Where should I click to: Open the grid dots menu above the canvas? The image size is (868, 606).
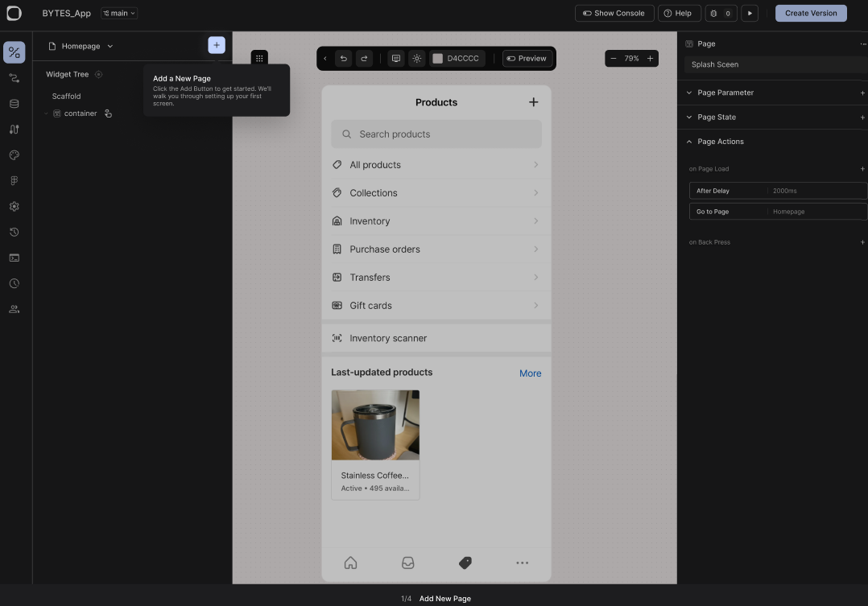[x=259, y=58]
